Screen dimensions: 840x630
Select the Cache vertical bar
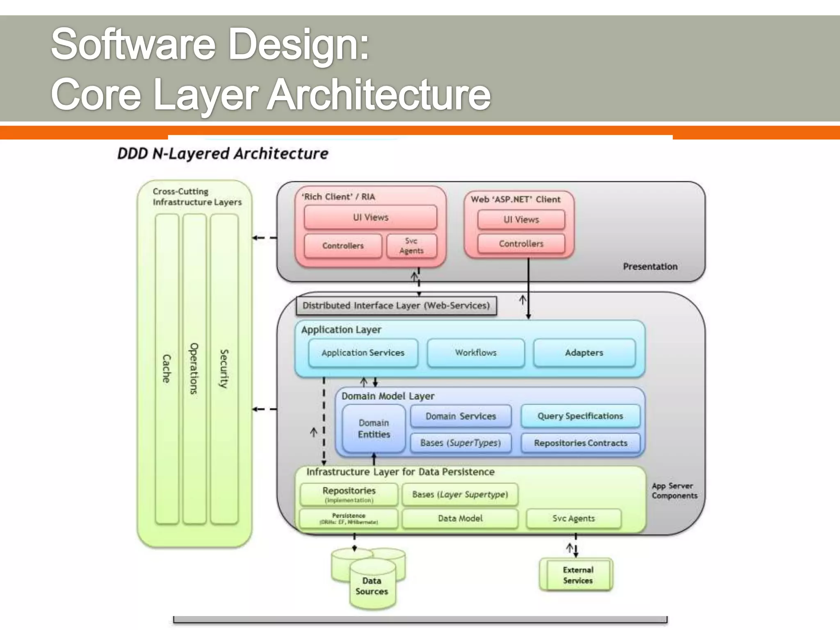(167, 369)
